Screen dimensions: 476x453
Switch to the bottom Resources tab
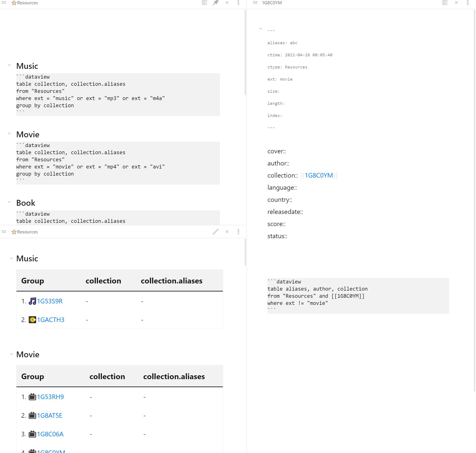(28, 232)
